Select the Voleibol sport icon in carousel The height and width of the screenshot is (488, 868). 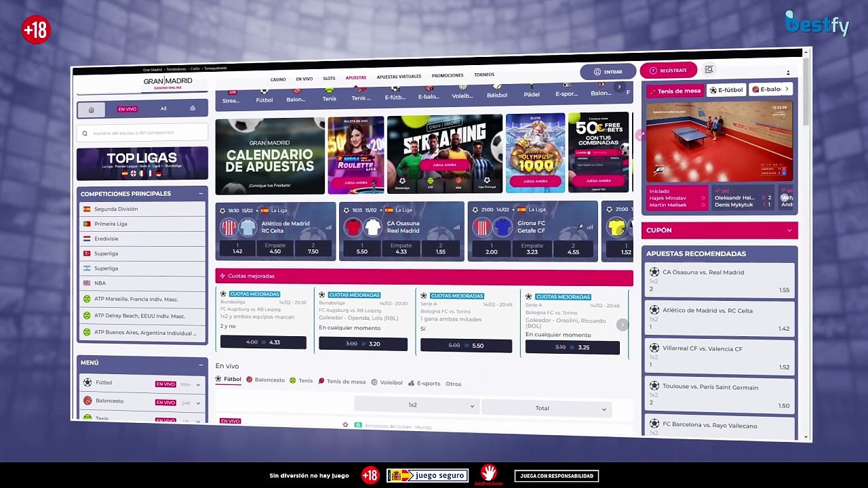[462, 92]
